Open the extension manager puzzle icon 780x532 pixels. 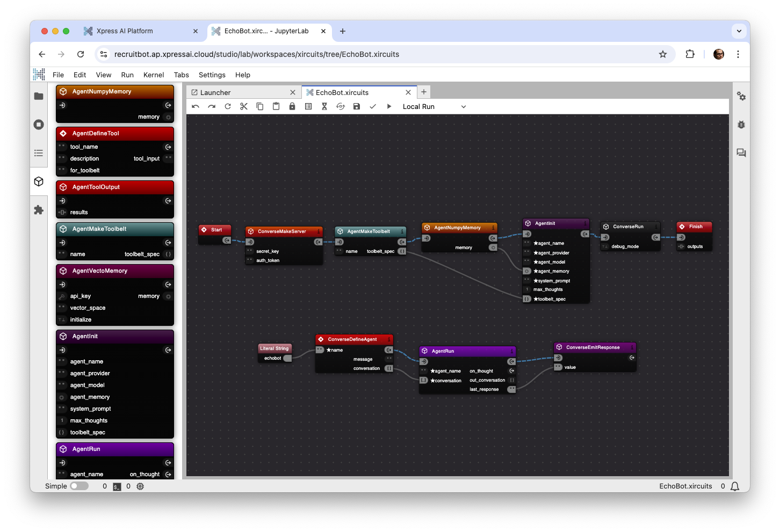(x=39, y=210)
